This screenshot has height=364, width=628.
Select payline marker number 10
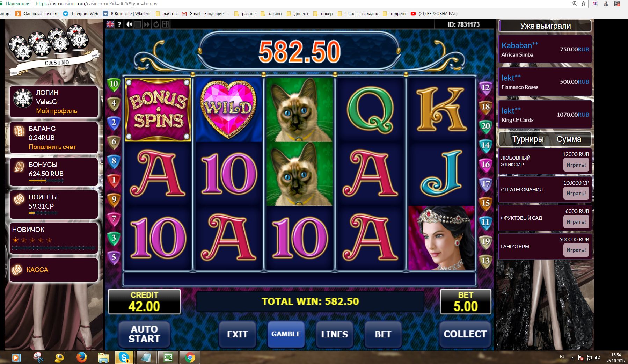point(114,84)
